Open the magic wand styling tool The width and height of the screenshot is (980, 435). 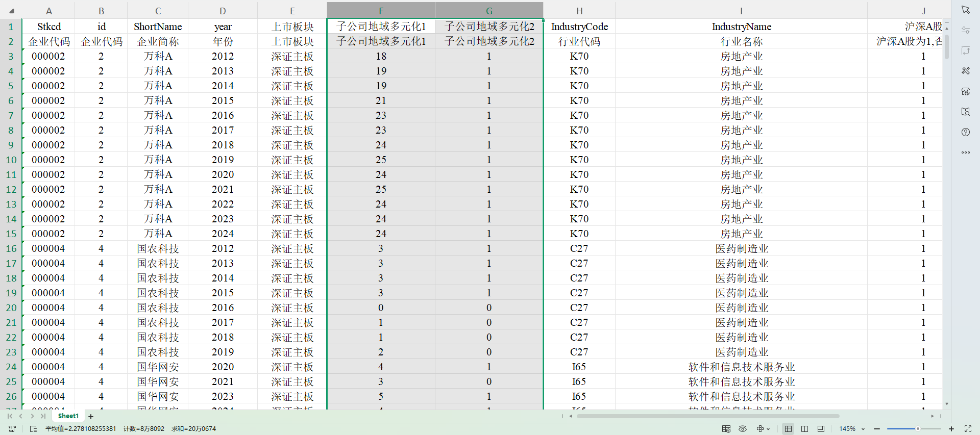pyautogui.click(x=965, y=71)
